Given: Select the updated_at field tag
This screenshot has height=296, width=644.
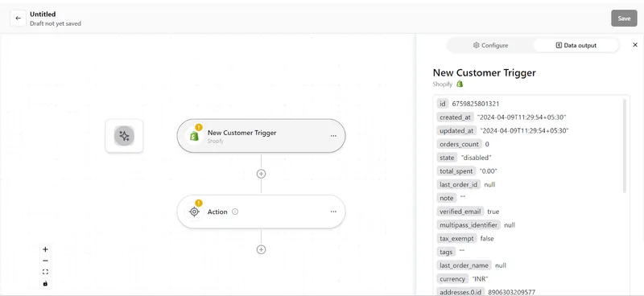Looking at the screenshot, I should (x=456, y=131).
